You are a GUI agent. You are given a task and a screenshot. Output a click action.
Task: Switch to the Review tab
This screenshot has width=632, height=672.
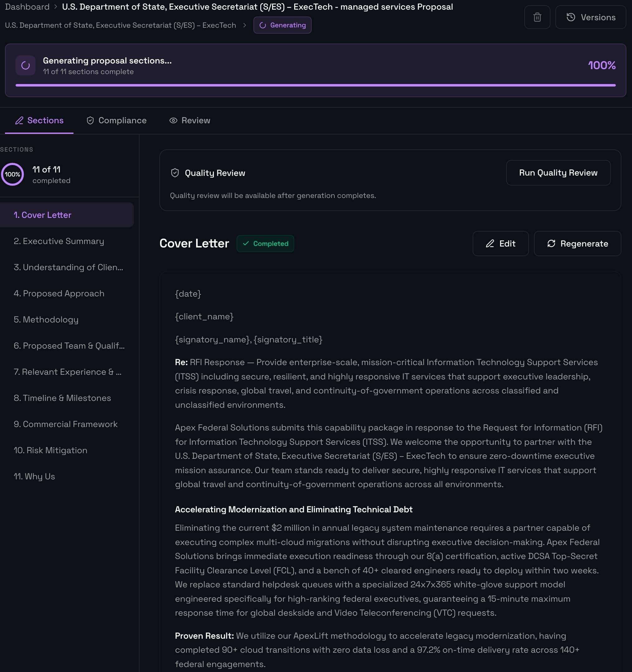coord(190,120)
